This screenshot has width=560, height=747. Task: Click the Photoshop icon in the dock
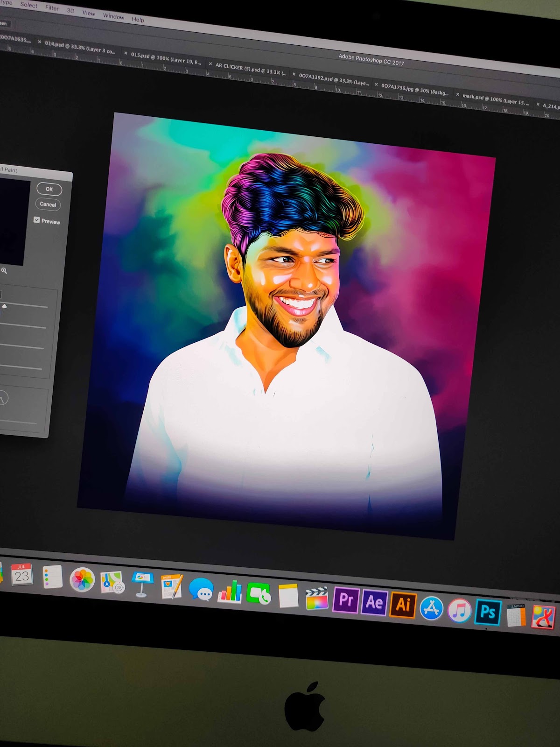488,612
